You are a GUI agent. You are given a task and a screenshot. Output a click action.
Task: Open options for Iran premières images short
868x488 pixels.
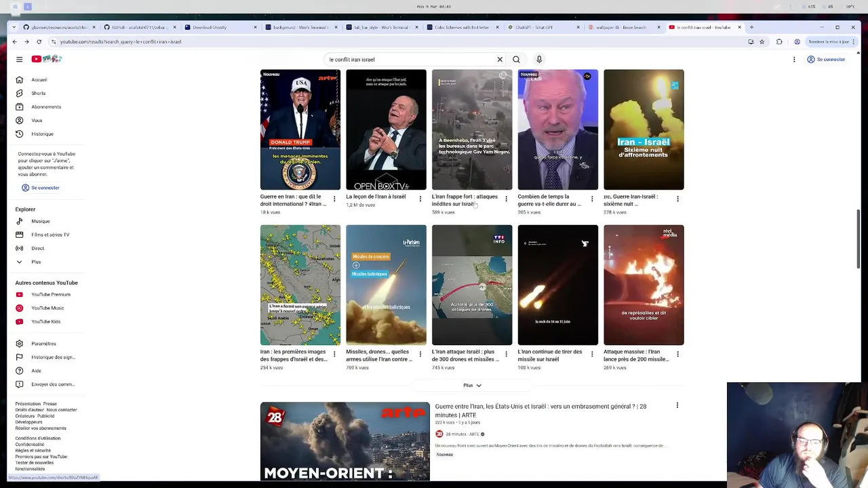tap(334, 354)
